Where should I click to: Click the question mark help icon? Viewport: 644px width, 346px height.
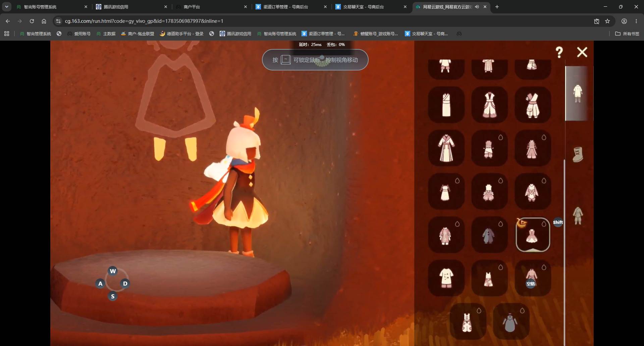pos(559,52)
